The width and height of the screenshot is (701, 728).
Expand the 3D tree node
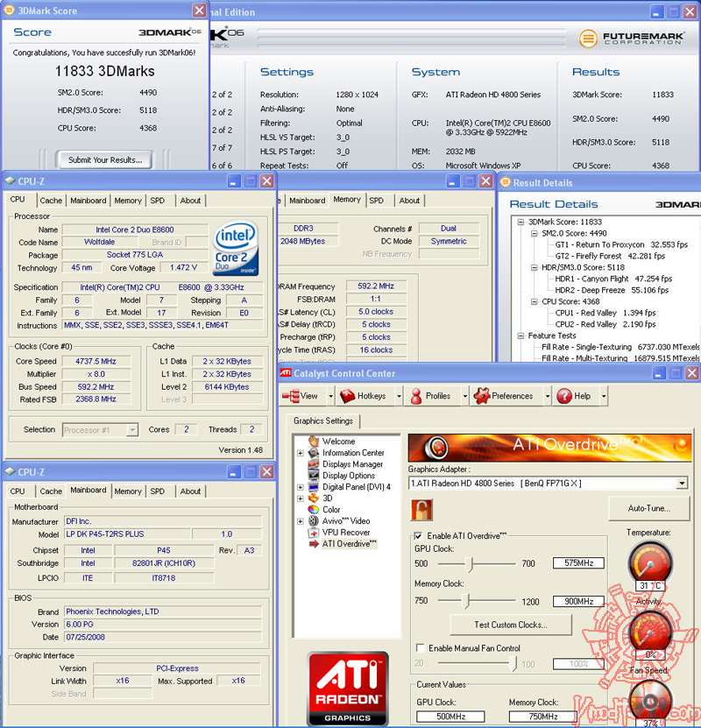click(301, 498)
